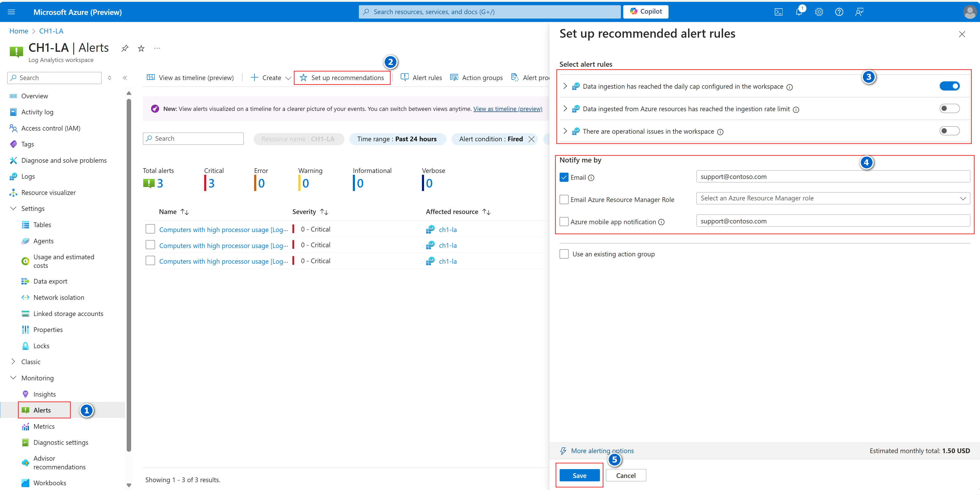Screen dimensions: 980x490
Task: Open the portal hamburger menu
Action: tap(12, 12)
